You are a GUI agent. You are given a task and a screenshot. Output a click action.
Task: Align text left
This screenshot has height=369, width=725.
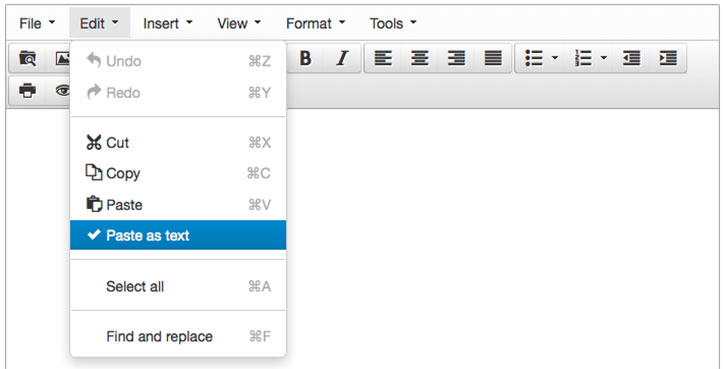383,58
